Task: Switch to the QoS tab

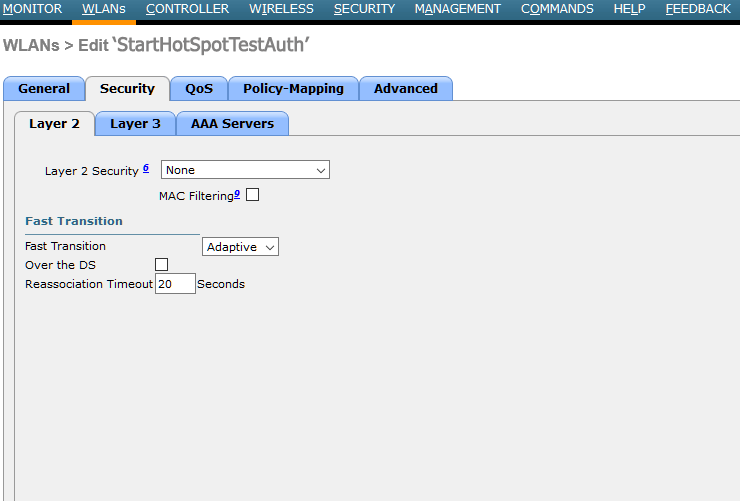Action: [x=198, y=89]
